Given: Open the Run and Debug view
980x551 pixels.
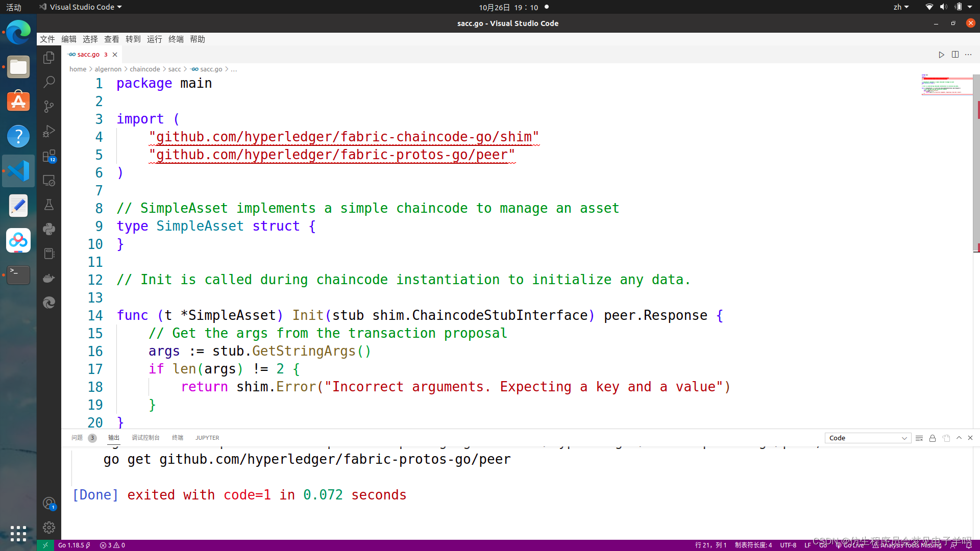Looking at the screenshot, I should click(49, 131).
